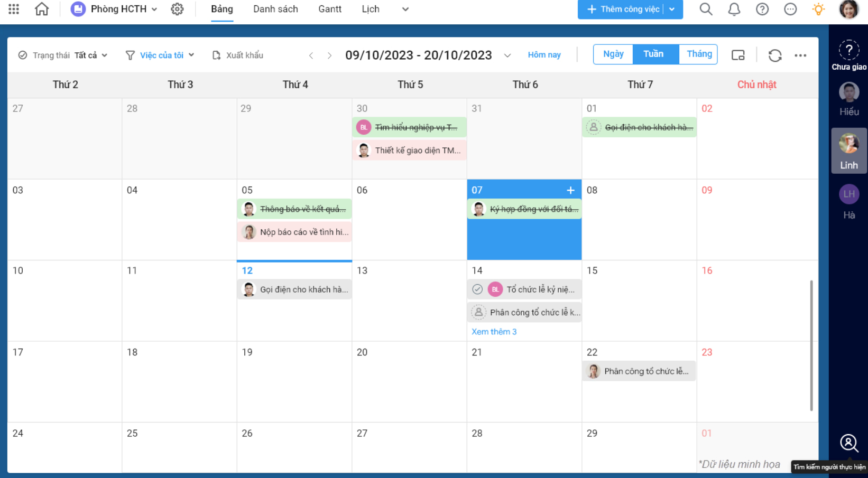Screen dimensions: 868x478
Task: Open the chat messages icon
Action: [790, 9]
